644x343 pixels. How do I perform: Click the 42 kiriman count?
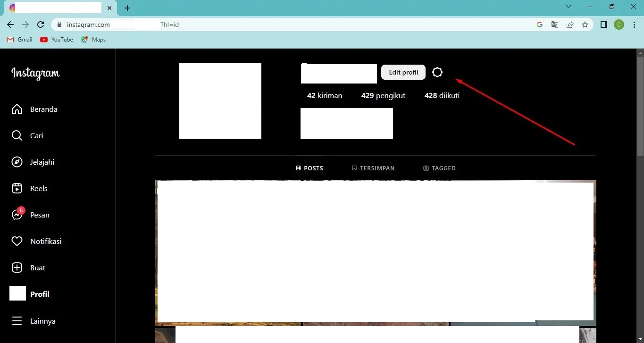click(x=325, y=95)
